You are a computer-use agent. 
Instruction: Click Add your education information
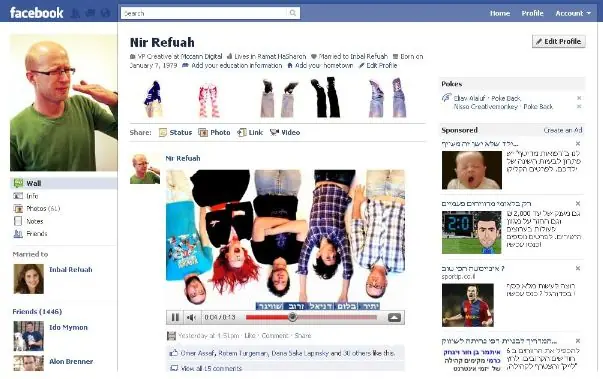[x=237, y=65]
